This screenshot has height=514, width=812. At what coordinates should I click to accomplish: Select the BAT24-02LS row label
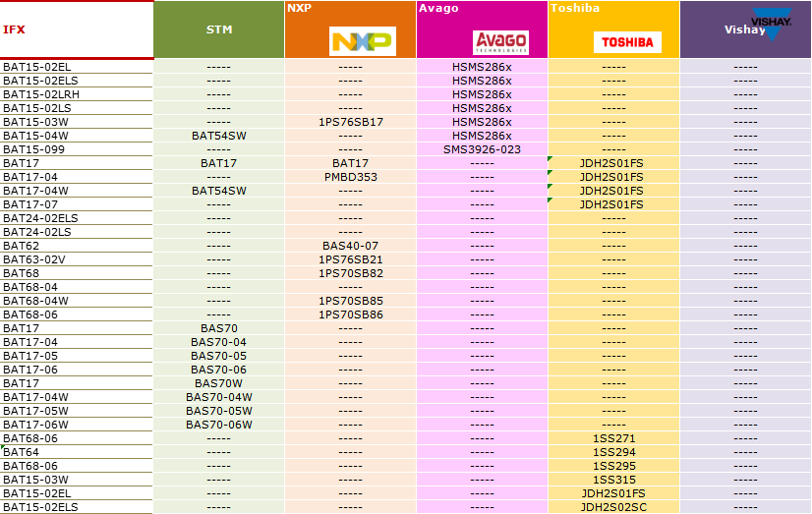[x=37, y=232]
